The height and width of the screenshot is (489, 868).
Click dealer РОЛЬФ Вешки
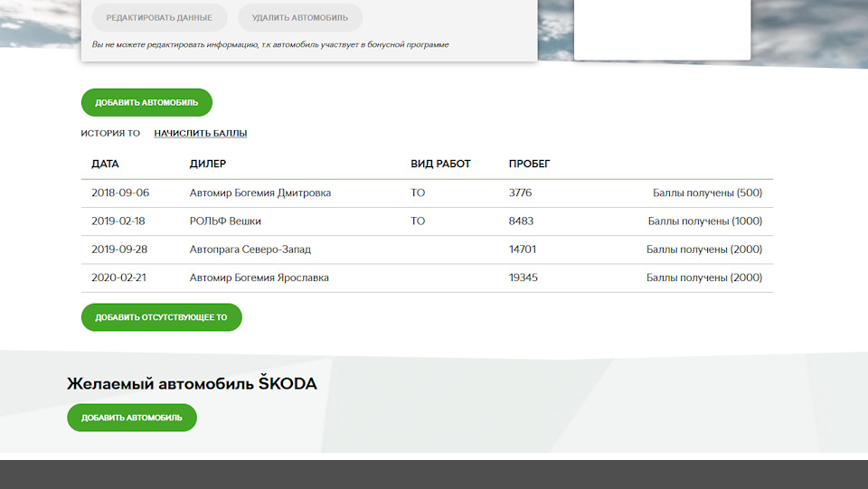(x=225, y=221)
